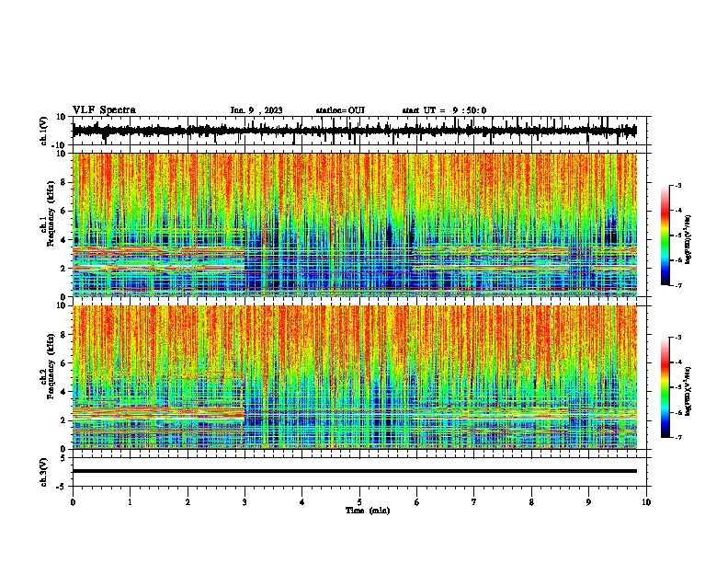Click the "station=OUJ" header label
728x563 pixels.
point(340,110)
